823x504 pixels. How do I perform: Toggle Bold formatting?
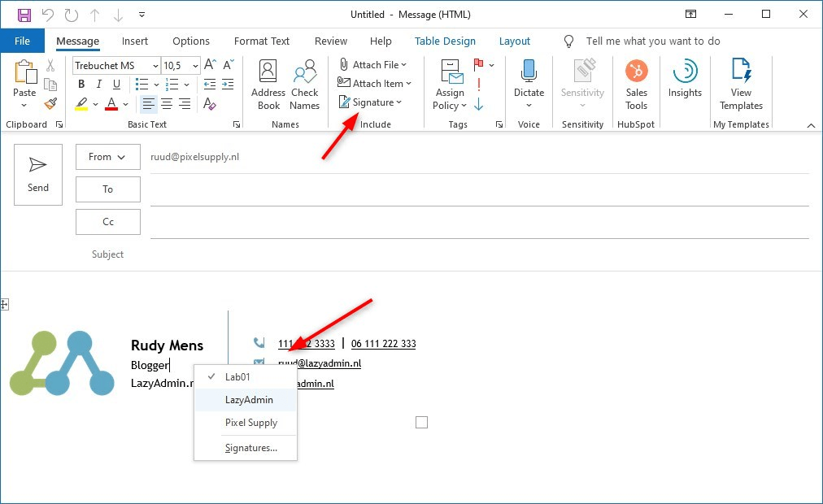coord(81,85)
